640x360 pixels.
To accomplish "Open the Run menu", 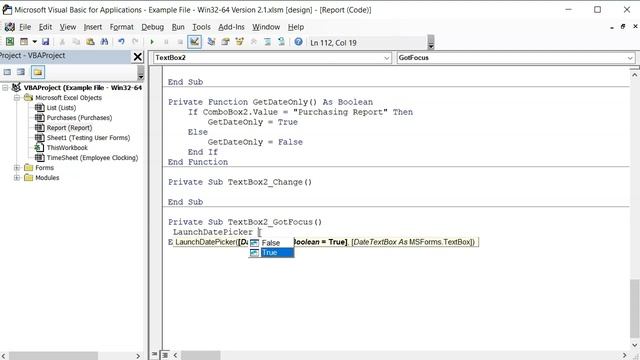I will (x=178, y=27).
